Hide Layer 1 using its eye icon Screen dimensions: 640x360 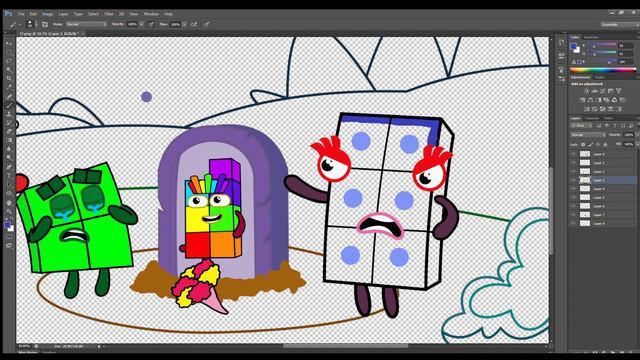[573, 163]
